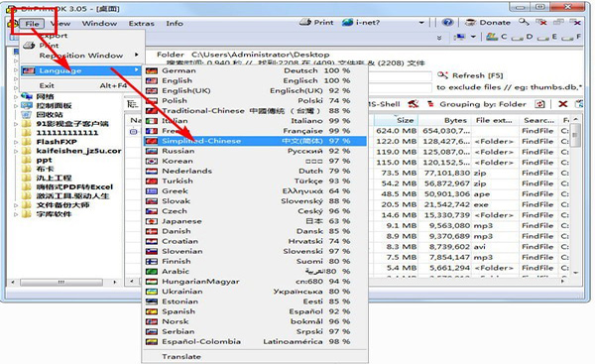The height and width of the screenshot is (364, 595).
Task: Sort by Bytes column header
Action: pyautogui.click(x=445, y=120)
